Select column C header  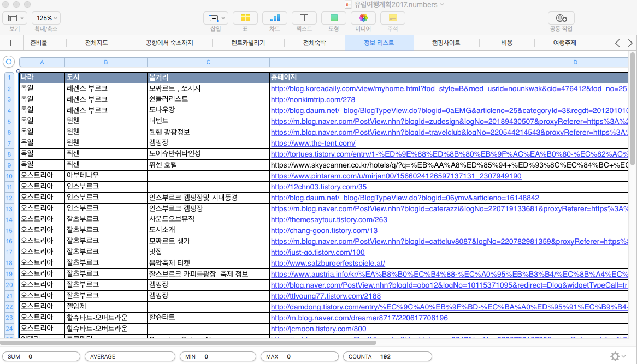[x=208, y=62]
